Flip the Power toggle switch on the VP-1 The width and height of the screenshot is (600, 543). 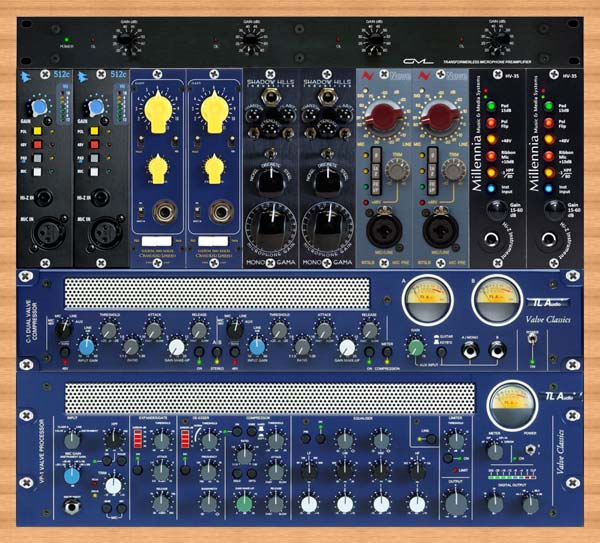530,449
